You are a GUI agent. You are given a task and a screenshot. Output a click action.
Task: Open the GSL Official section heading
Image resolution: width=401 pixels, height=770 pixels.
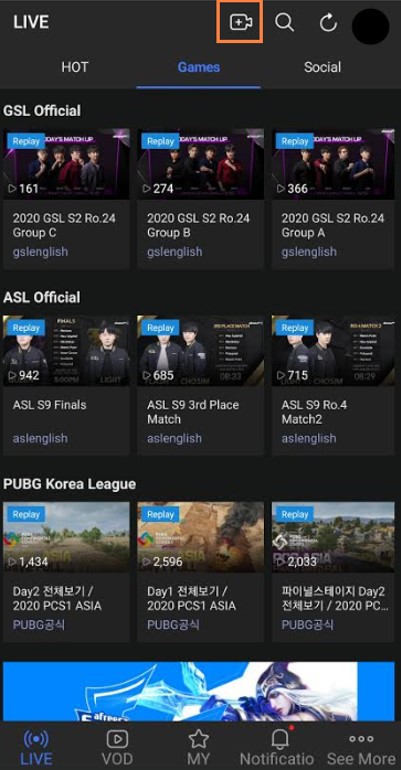[42, 110]
